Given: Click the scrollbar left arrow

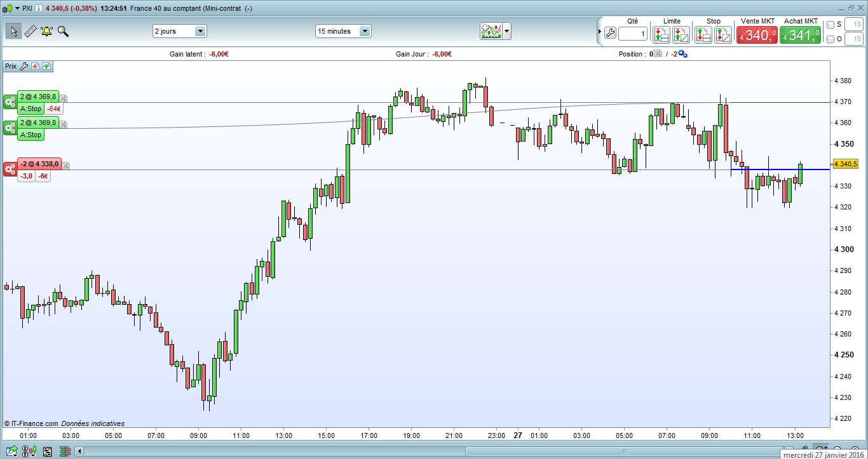Looking at the screenshot, I should coord(79,451).
